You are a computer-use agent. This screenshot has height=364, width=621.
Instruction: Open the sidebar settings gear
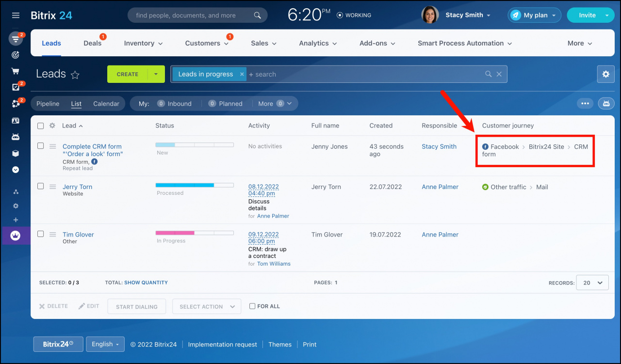click(16, 206)
